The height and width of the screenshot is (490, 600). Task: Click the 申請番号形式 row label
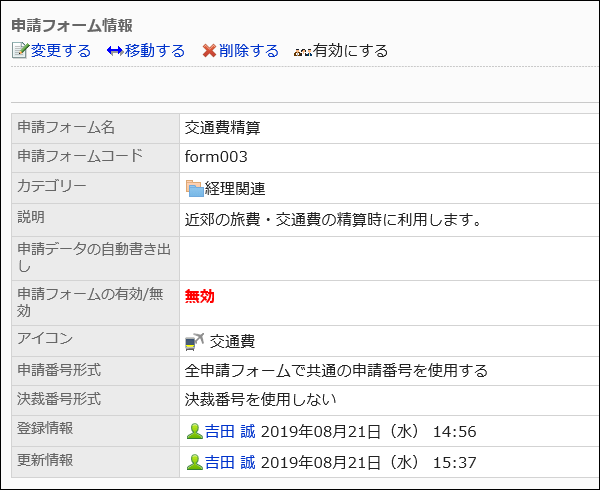click(x=59, y=370)
